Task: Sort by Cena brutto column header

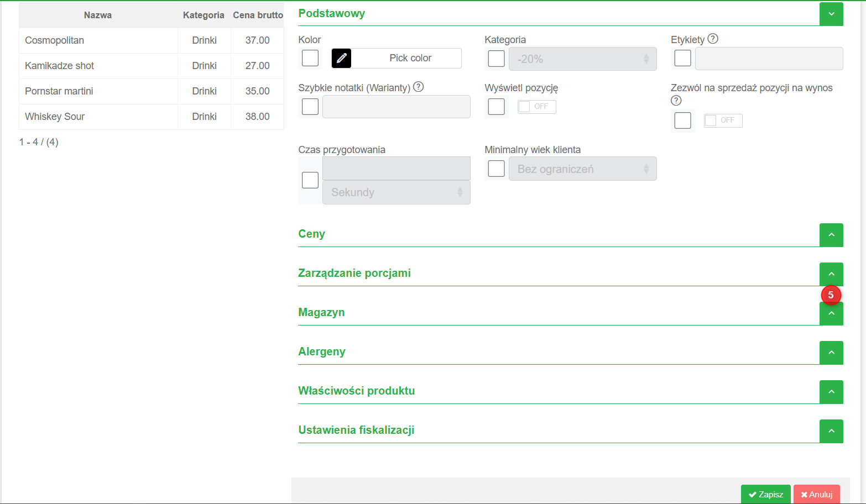Action: pyautogui.click(x=258, y=15)
